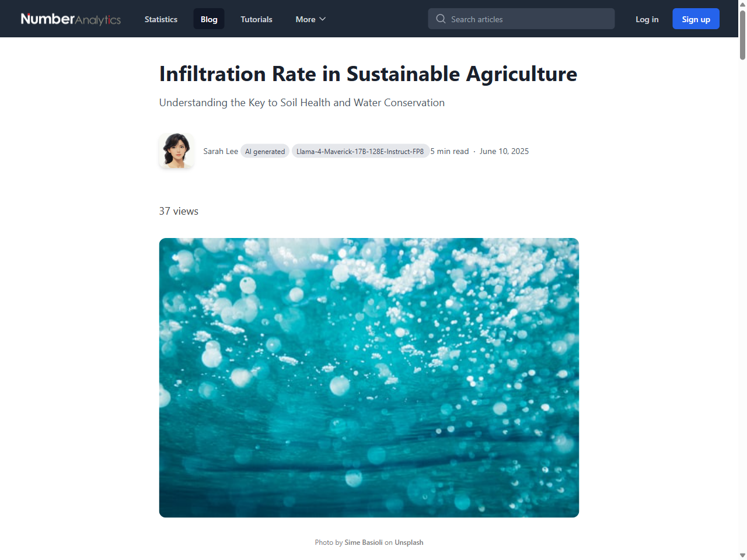Open photographer Sime Basioli's profile
The height and width of the screenshot is (560, 747).
364,542
